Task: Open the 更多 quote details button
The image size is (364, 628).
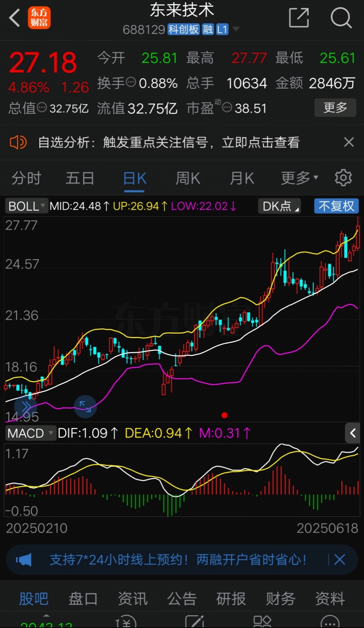Action: click(335, 108)
